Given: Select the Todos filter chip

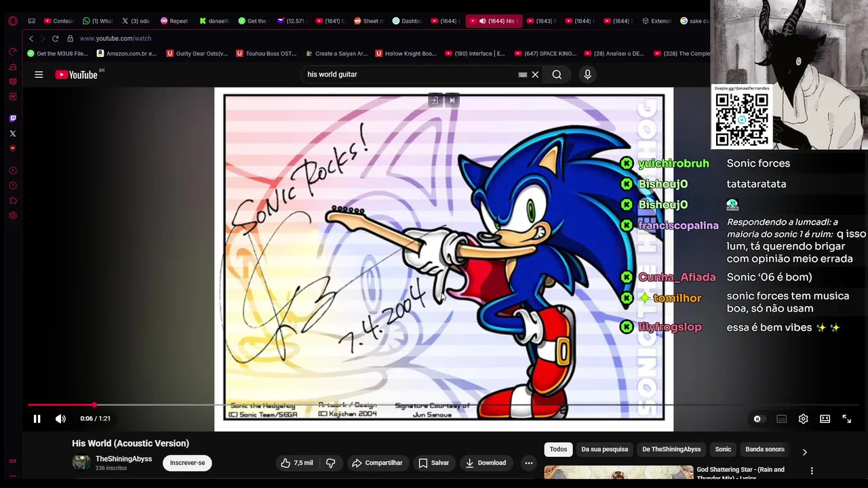Looking at the screenshot, I should click(x=558, y=449).
